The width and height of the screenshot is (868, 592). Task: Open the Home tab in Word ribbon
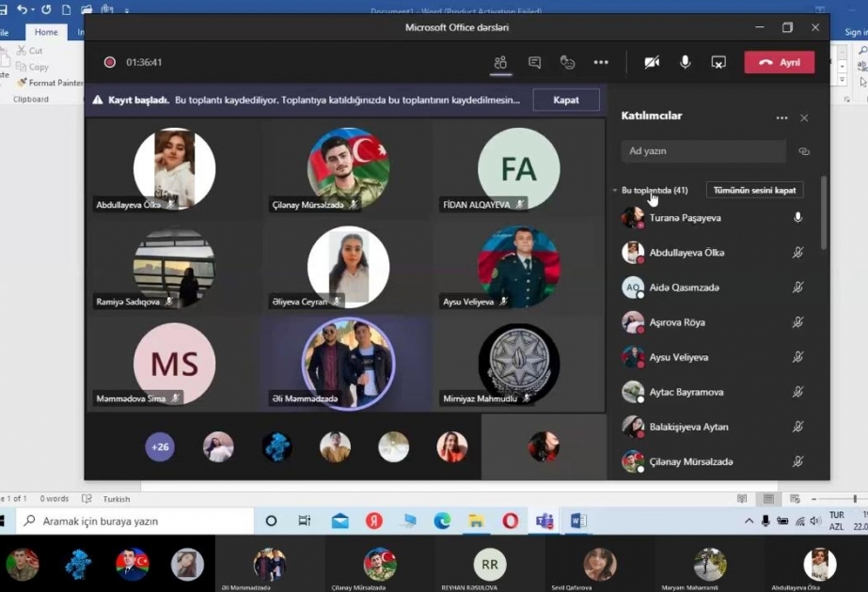[x=46, y=32]
